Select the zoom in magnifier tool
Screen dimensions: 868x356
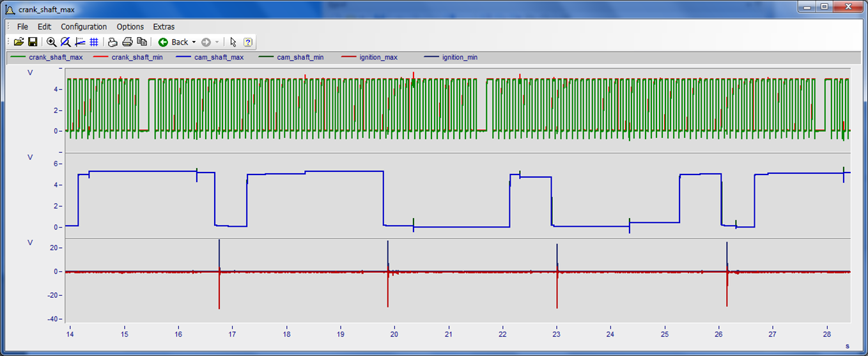click(x=52, y=42)
